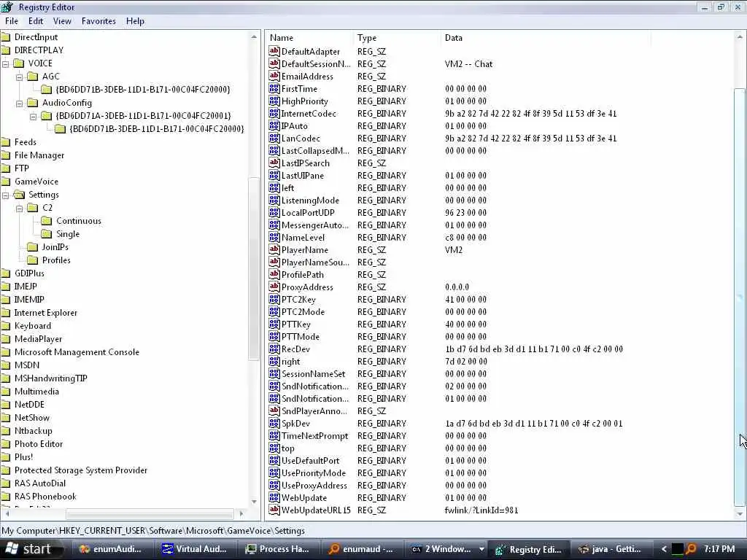
Task: Collapse the C2 tree node
Action: [20, 208]
